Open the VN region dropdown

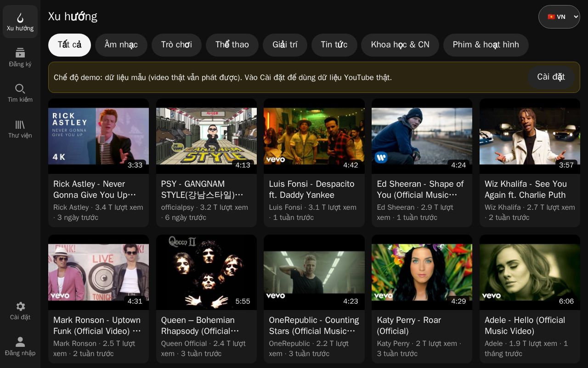pyautogui.click(x=559, y=17)
